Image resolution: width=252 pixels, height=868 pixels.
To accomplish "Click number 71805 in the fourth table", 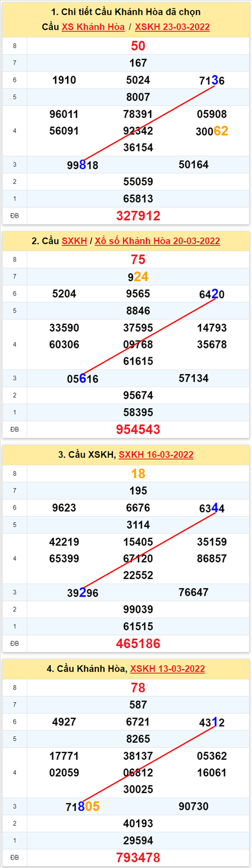I will (82, 807).
